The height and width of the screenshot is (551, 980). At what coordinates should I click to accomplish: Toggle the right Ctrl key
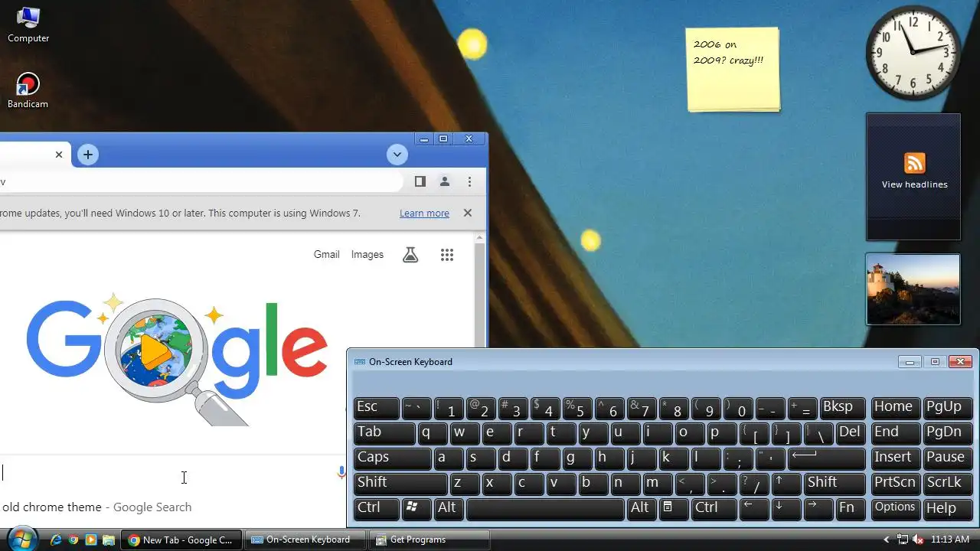(x=714, y=509)
